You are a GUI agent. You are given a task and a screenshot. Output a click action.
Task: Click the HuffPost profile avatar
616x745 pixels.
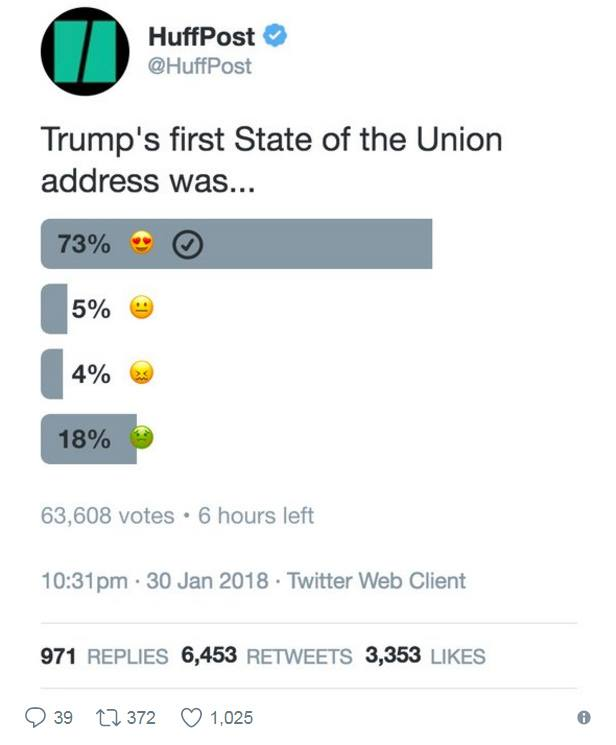coord(85,51)
